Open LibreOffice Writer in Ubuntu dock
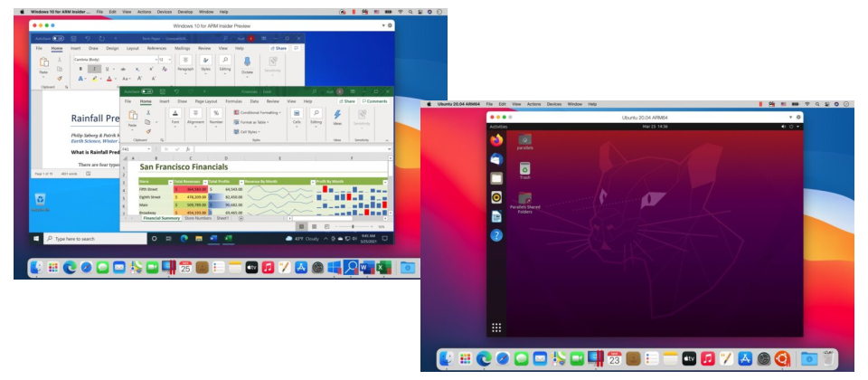Viewport: 868px width, 380px height. coord(496,216)
